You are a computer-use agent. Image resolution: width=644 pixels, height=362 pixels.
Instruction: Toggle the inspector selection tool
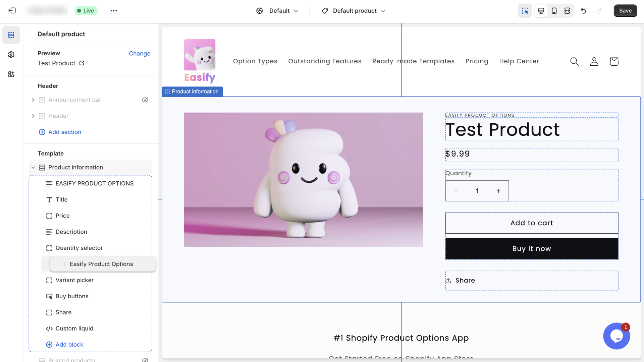[525, 11]
